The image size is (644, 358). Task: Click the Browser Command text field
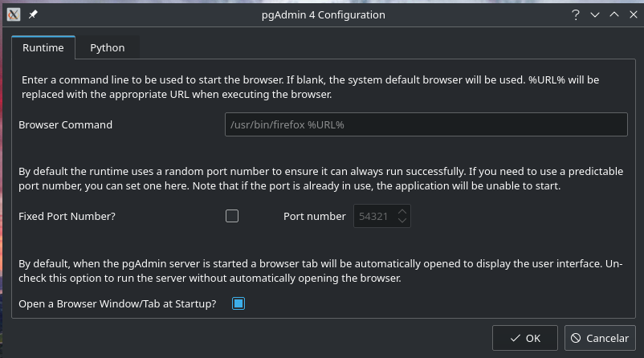(426, 124)
